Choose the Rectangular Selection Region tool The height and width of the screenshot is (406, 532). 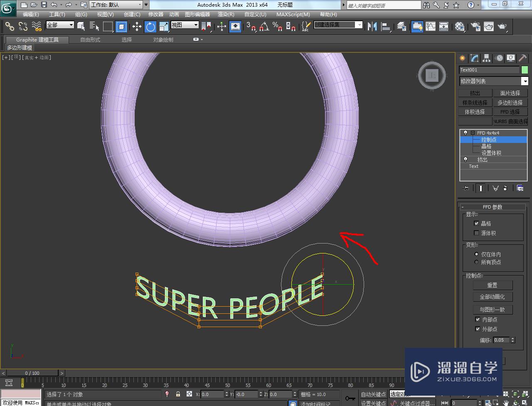pos(108,27)
